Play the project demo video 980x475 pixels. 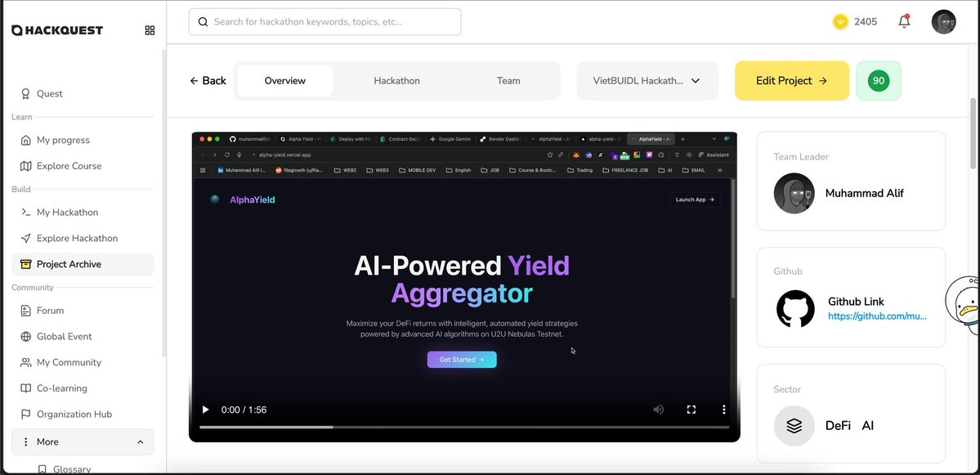pyautogui.click(x=206, y=410)
